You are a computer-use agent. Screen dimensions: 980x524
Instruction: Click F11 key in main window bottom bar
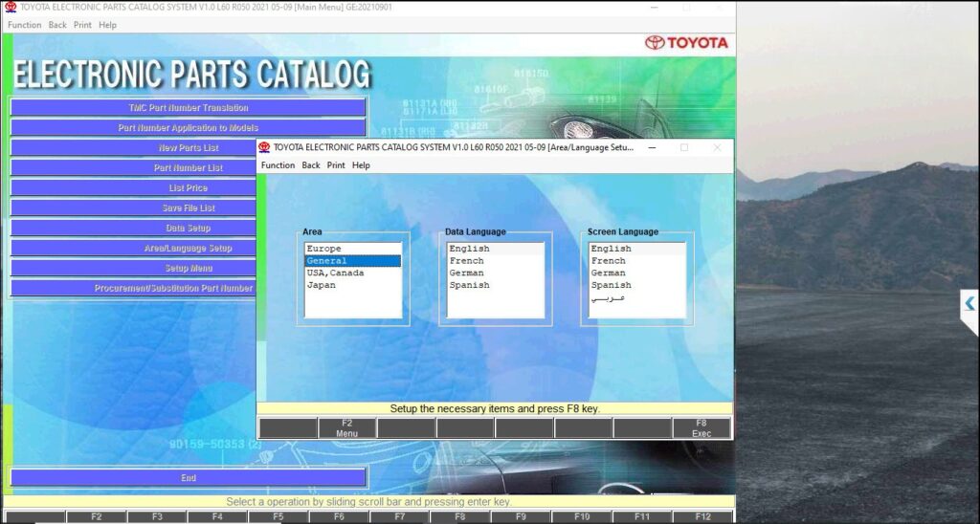641,517
